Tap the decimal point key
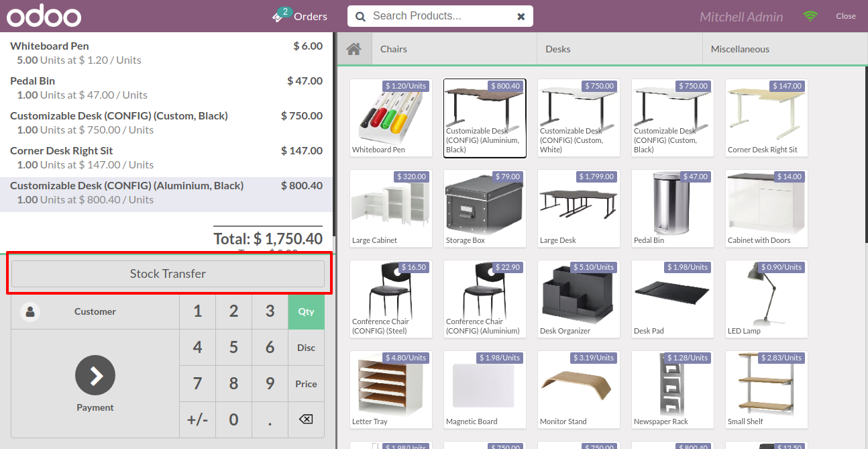Viewport: 868px width, 449px height. coord(270,420)
